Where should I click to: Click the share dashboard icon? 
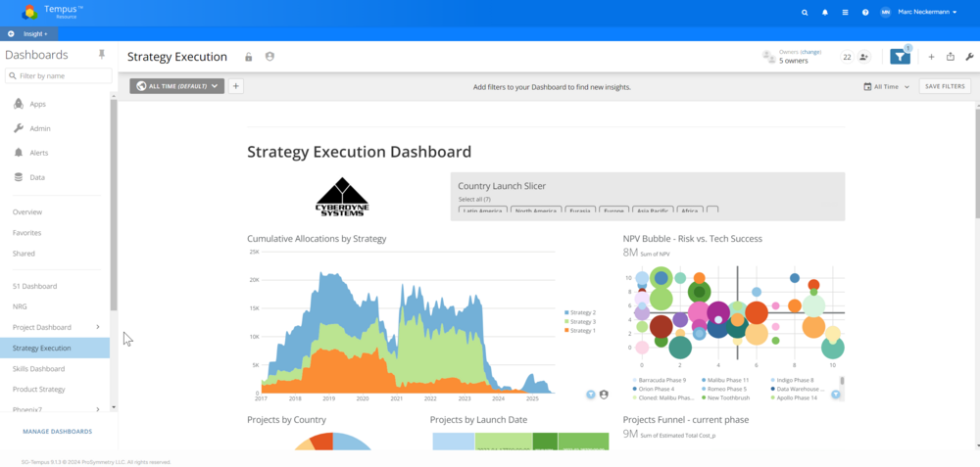tap(950, 57)
